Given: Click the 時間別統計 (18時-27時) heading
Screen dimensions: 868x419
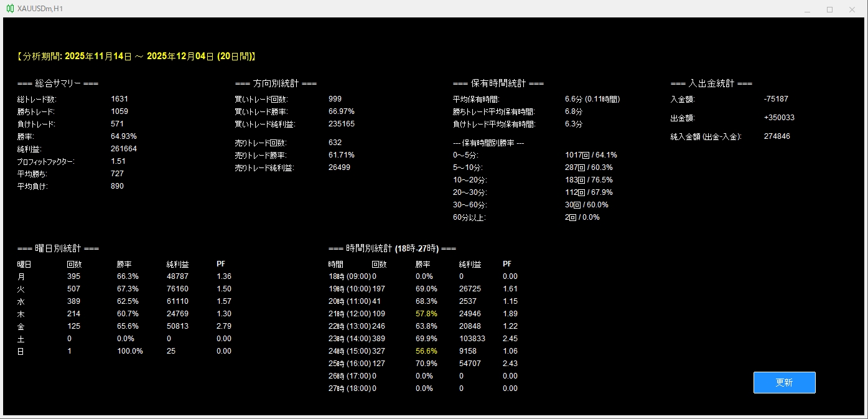Looking at the screenshot, I should pos(392,248).
